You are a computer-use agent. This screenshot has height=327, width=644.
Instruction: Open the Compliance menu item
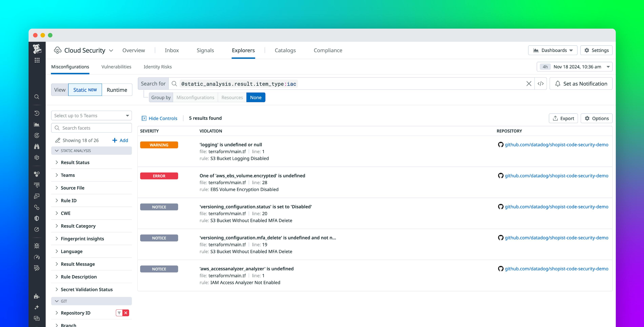(328, 50)
